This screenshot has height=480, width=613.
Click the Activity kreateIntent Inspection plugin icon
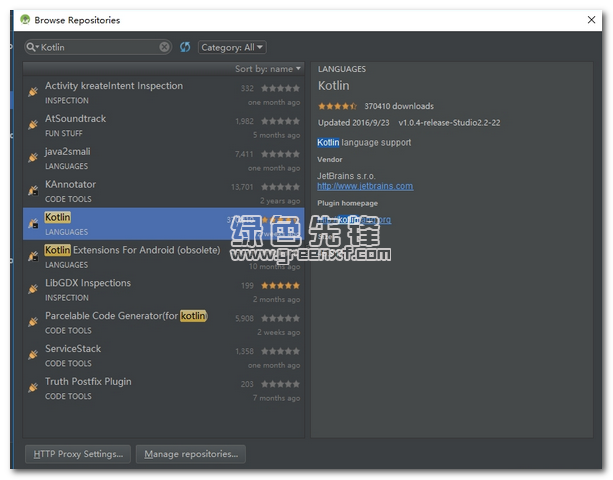[33, 92]
